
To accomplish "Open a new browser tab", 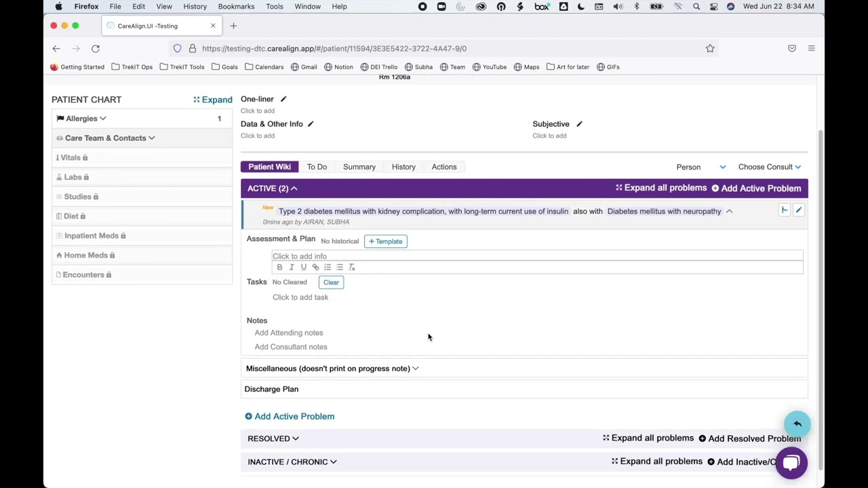I will (x=233, y=26).
